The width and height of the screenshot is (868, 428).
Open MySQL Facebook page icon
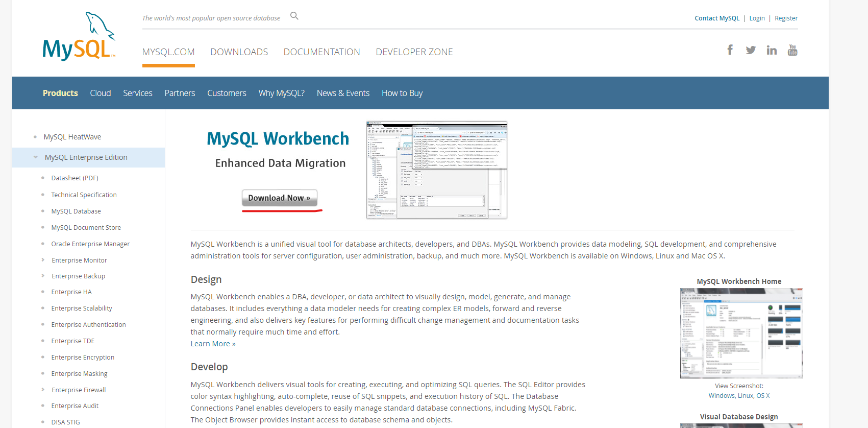click(730, 50)
